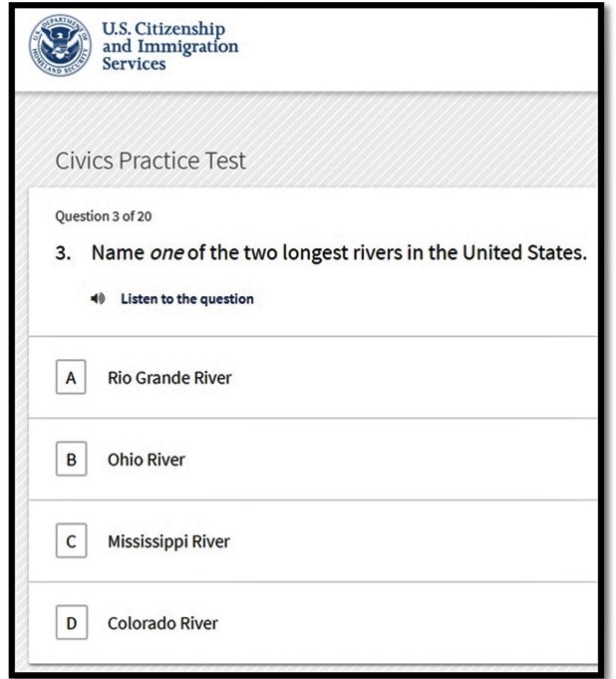The image size is (616, 679).
Task: Select answer letter box B
Action: coord(71,460)
